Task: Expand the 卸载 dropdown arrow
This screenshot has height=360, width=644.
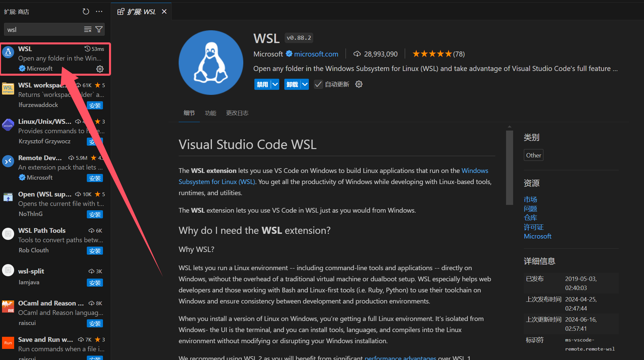Action: click(305, 84)
